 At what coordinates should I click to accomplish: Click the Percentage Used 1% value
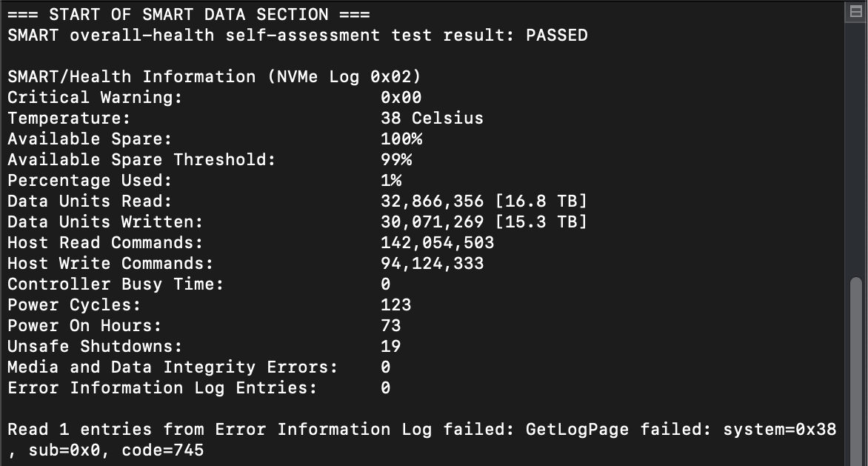coord(390,180)
